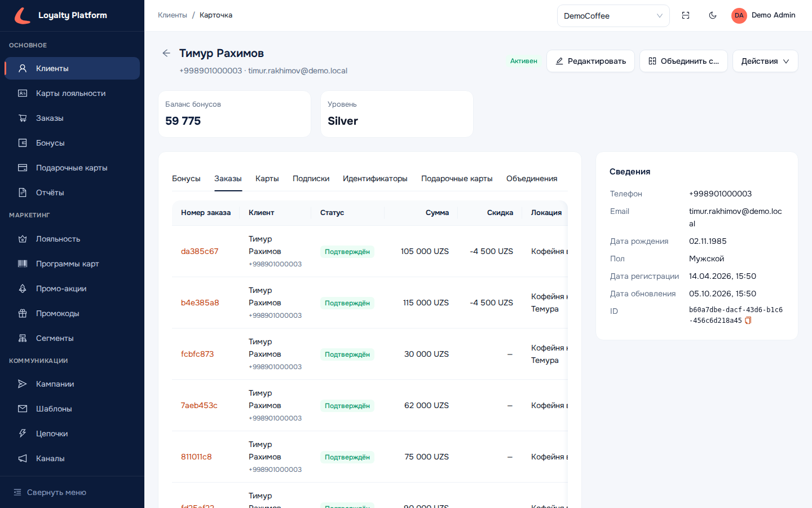Screen dimensions: 812x508
Task: Open order da385c67 link
Action: [200, 251]
